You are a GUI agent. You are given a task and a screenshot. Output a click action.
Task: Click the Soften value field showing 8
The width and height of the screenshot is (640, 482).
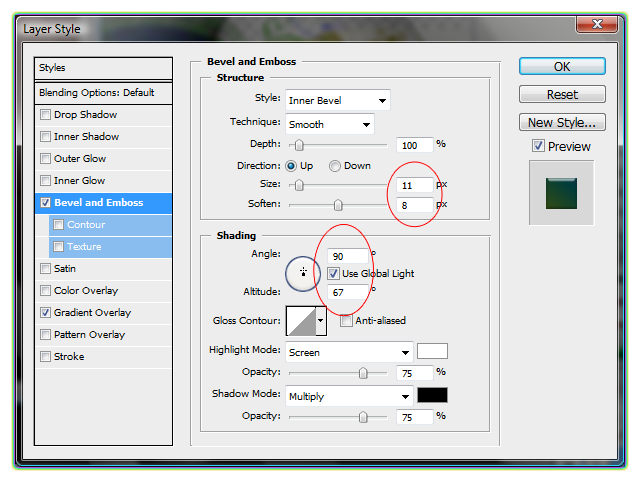(x=415, y=205)
